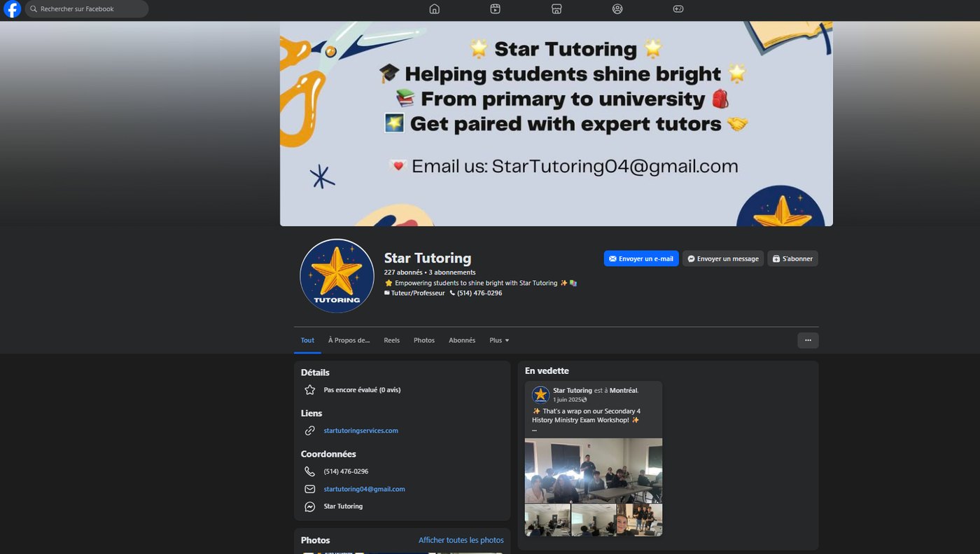This screenshot has width=980, height=554.
Task: Open Afficher toutes les photos link
Action: (461, 540)
